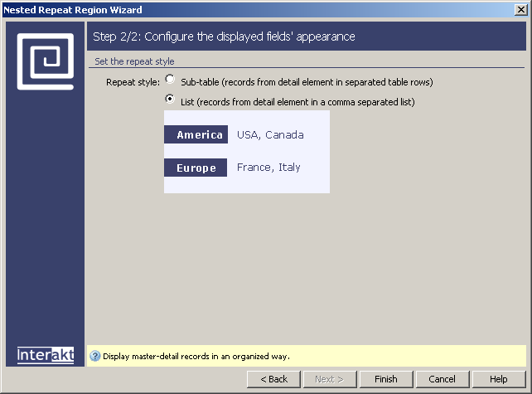
Task: Close the wizard dialog window
Action: [x=520, y=10]
